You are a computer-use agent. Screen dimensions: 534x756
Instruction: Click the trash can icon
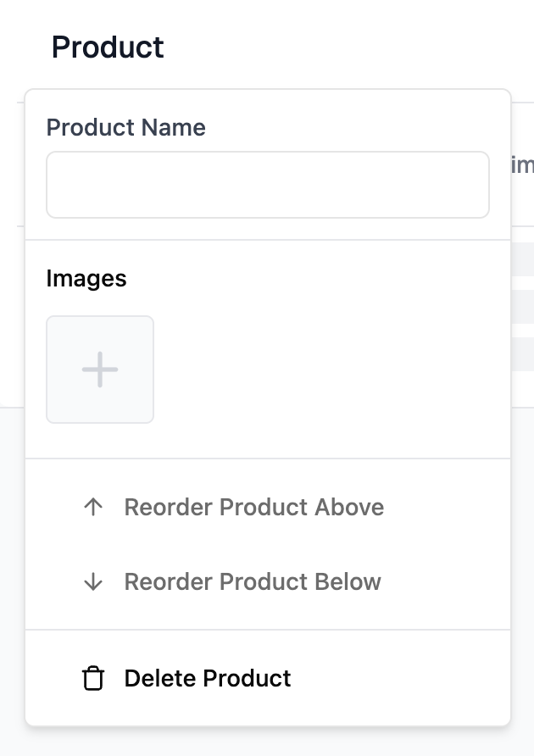pyautogui.click(x=93, y=678)
